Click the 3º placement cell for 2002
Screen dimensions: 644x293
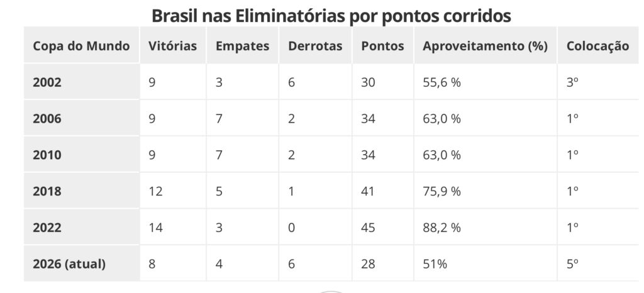[x=572, y=82]
